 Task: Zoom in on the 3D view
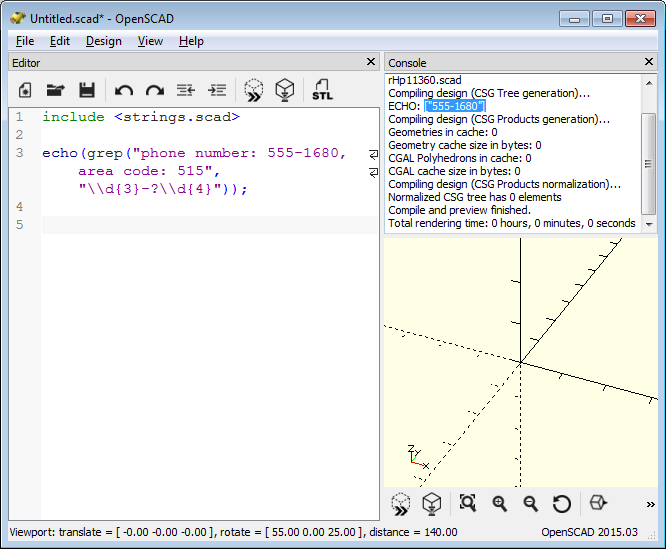[500, 504]
